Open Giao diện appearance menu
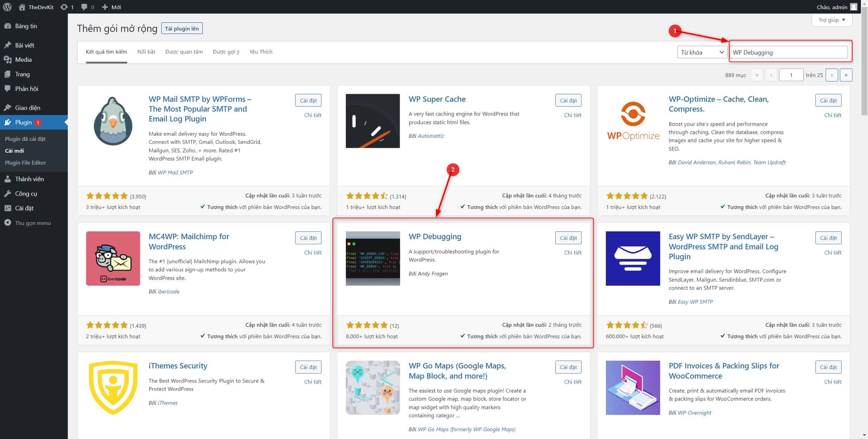Image resolution: width=868 pixels, height=439 pixels. pos(34,108)
